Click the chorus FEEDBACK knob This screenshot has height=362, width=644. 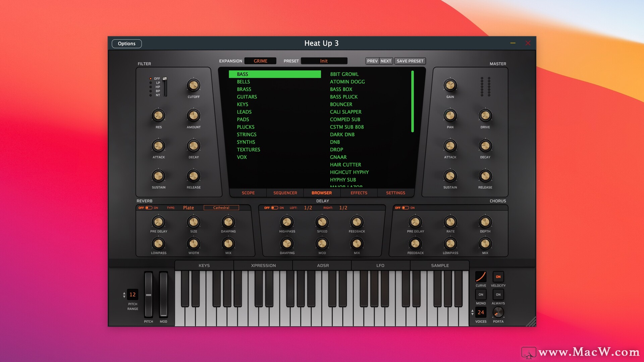pyautogui.click(x=415, y=243)
